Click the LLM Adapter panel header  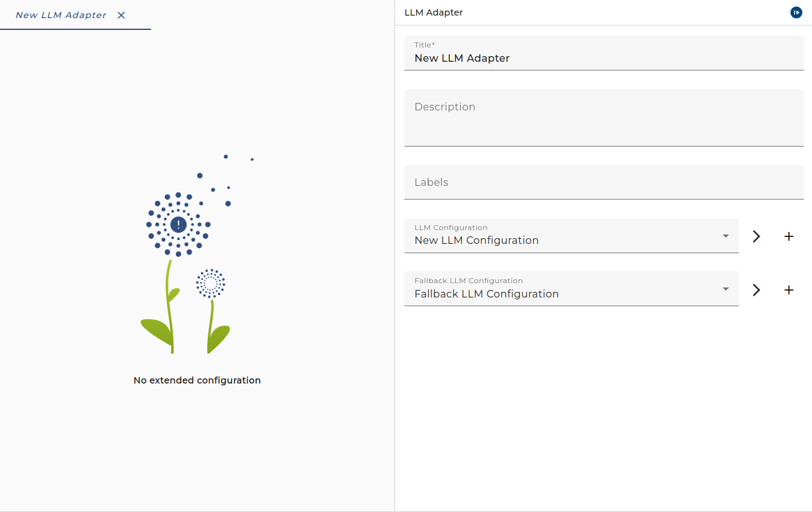pos(434,12)
